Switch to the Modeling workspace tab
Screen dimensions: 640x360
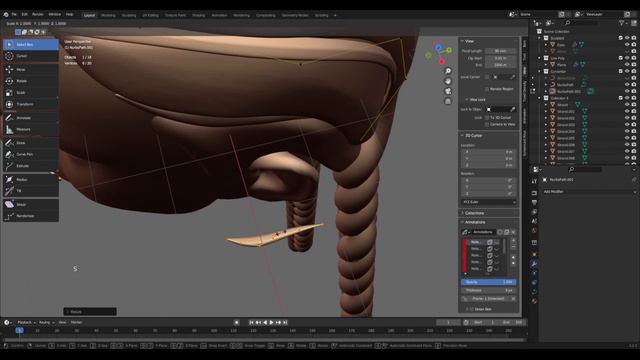[108, 15]
